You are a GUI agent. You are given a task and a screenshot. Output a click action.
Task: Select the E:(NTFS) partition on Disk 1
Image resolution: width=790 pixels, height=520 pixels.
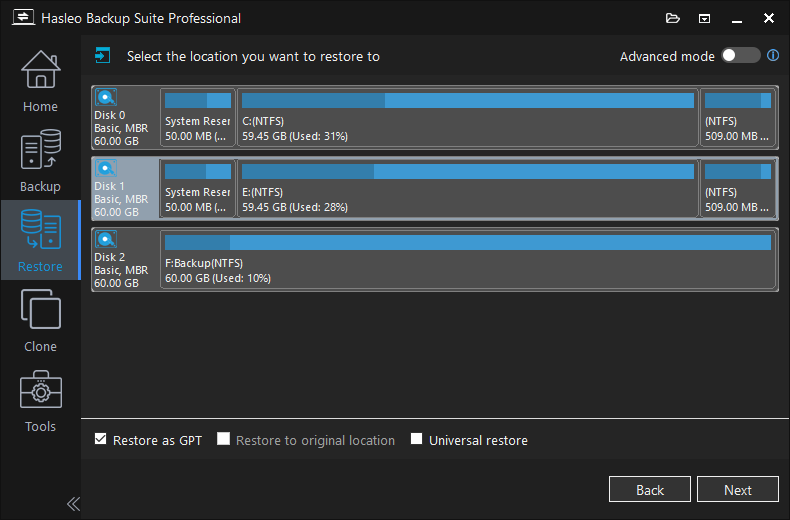pyautogui.click(x=468, y=188)
